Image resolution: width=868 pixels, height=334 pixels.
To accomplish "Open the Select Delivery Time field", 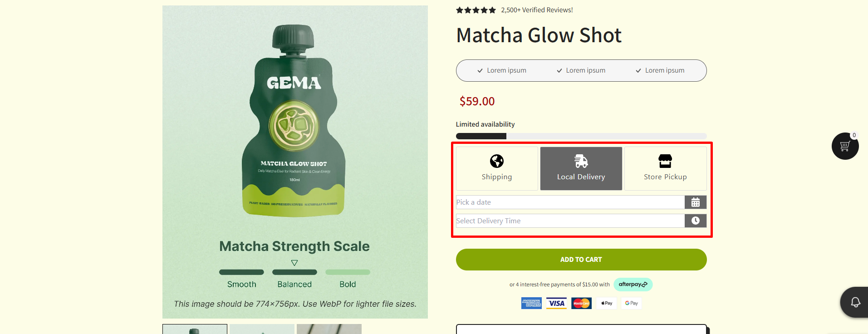I will pyautogui.click(x=570, y=221).
